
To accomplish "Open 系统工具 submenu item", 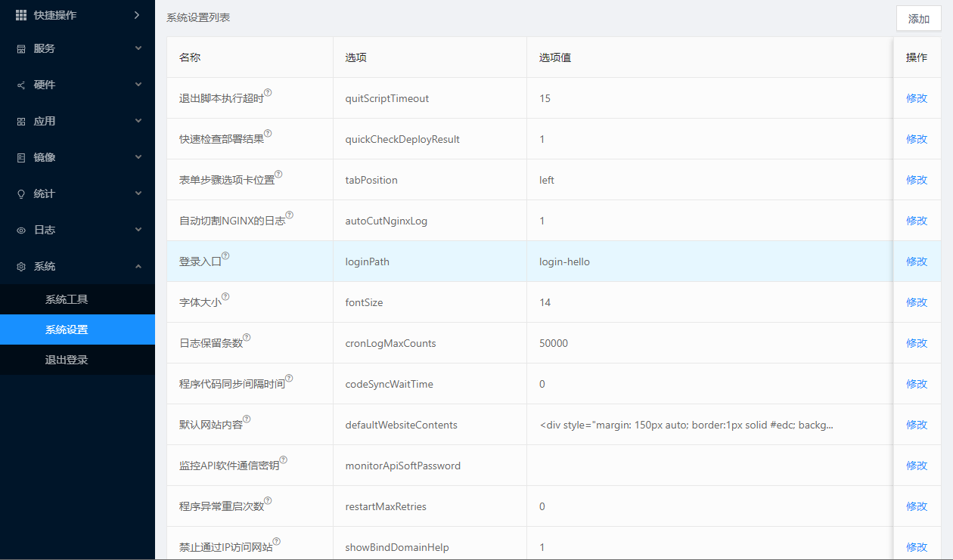I will coord(67,299).
